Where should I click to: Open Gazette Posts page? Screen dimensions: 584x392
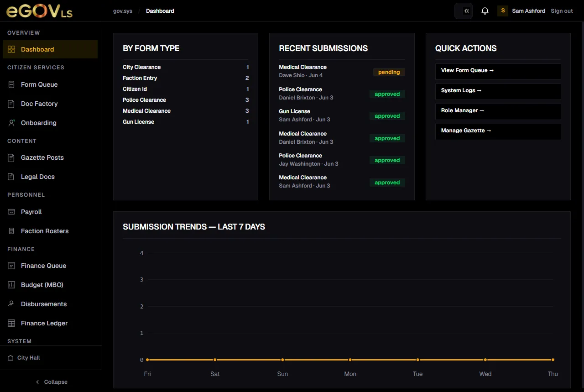[x=50, y=157]
